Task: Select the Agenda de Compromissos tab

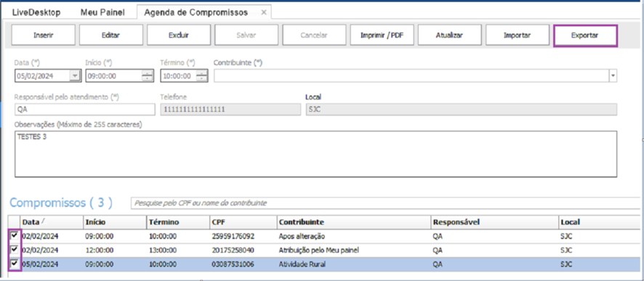Action: tap(196, 12)
